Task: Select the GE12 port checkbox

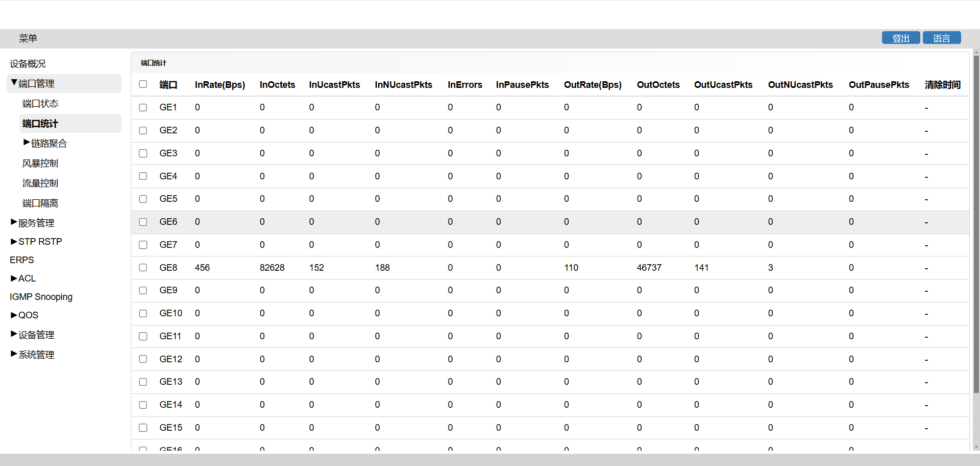Action: point(143,359)
